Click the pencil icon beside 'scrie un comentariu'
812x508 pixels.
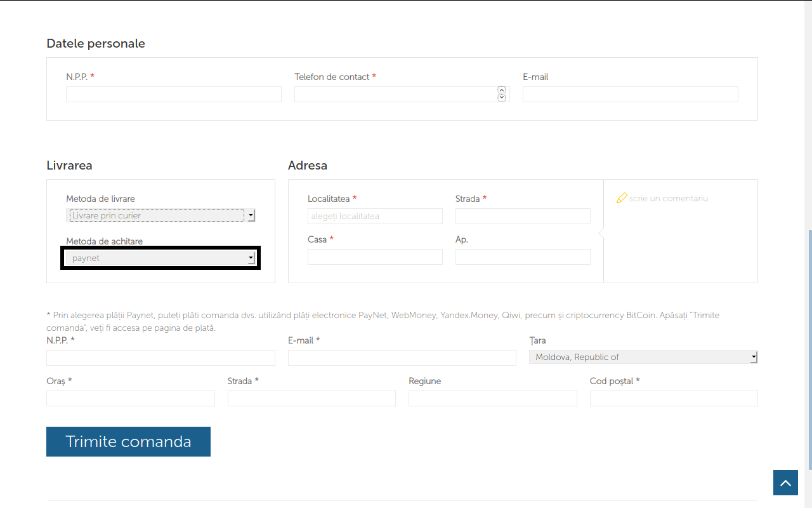coord(622,198)
